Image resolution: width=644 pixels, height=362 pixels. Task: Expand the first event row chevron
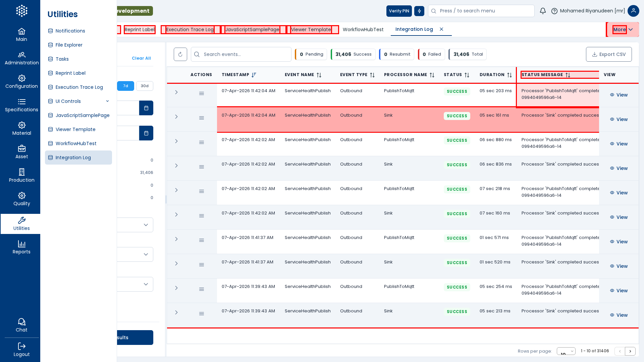[x=176, y=92]
